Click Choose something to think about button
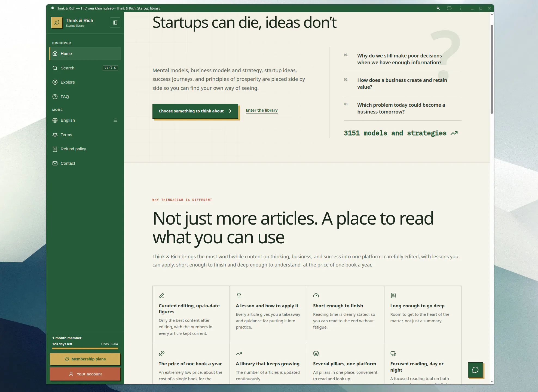Viewport: 538px width, 392px height. point(195,111)
